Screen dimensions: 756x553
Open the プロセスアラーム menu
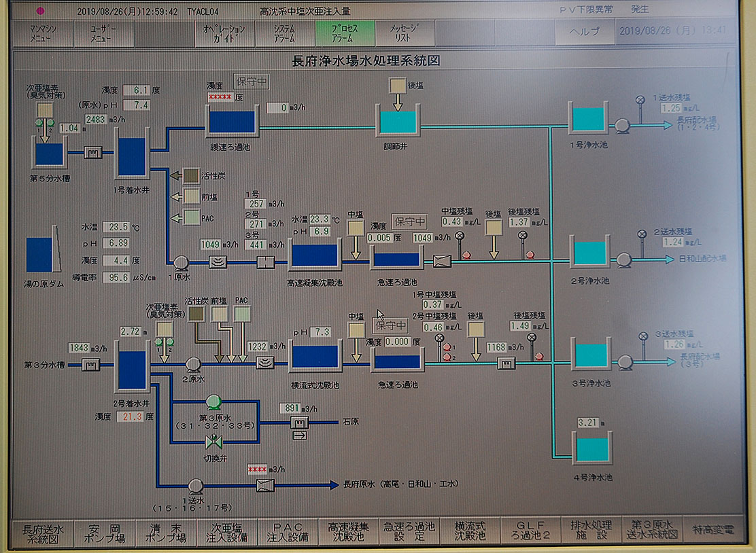coord(345,33)
